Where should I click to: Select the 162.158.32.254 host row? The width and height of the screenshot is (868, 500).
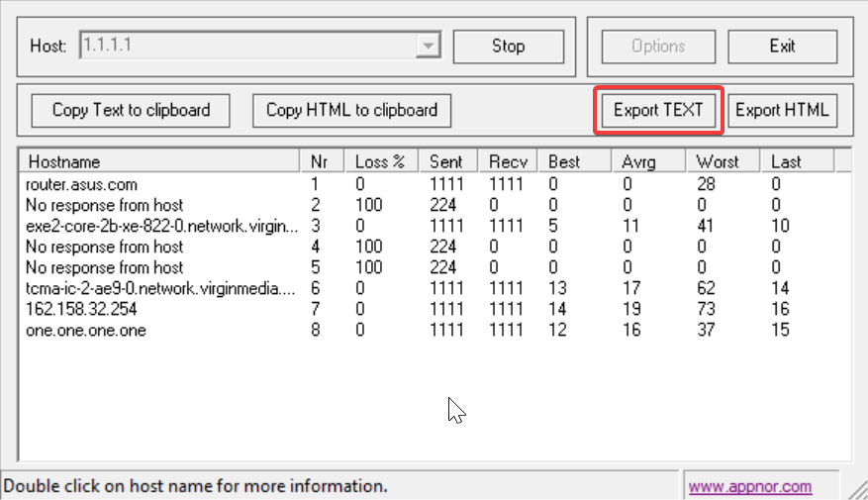click(82, 310)
